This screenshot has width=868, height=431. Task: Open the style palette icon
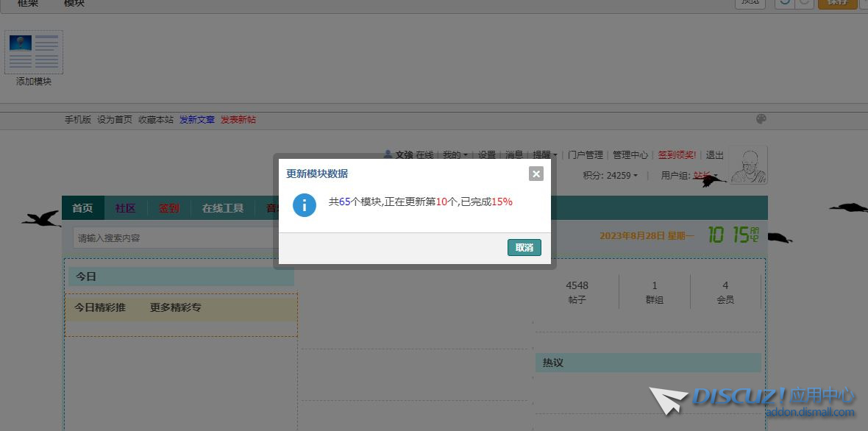(x=761, y=119)
